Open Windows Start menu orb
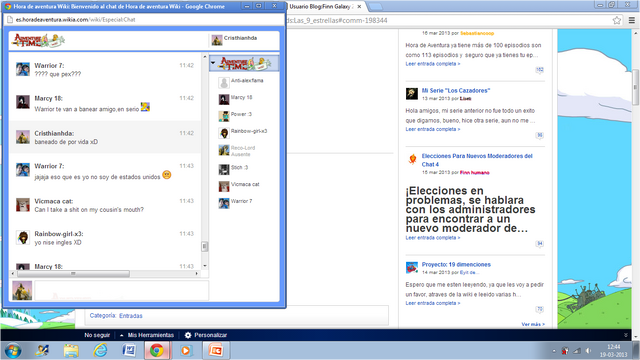The height and width of the screenshot is (360, 640). coord(13,351)
